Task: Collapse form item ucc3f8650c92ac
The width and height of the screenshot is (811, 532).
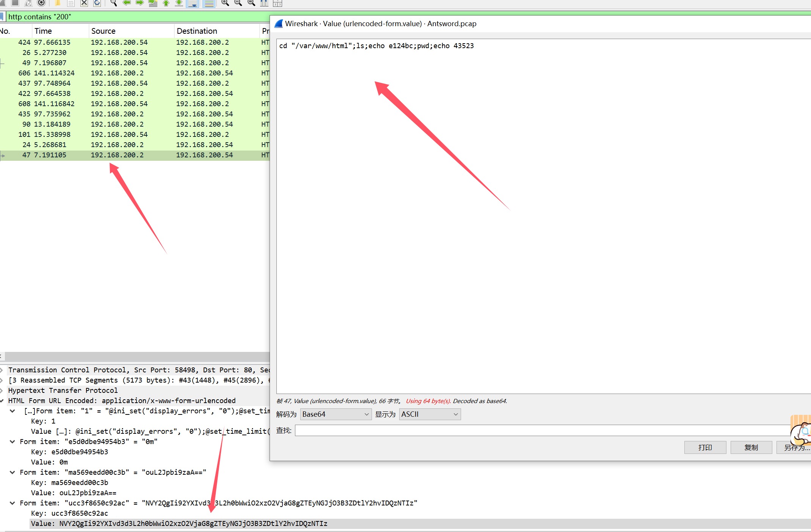Action: [13, 503]
